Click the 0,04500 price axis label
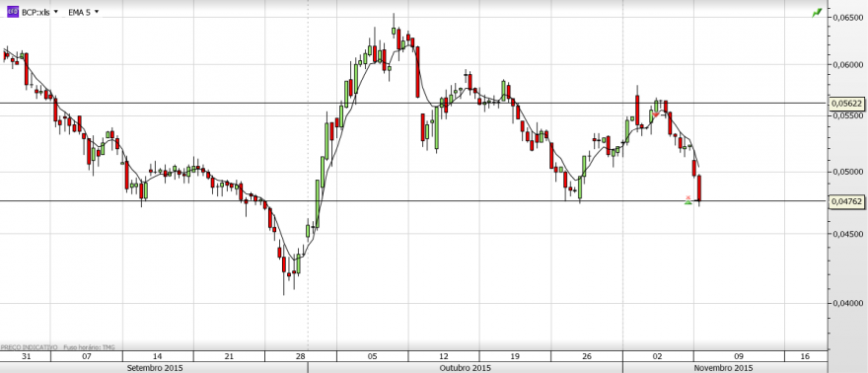Screen dimensions: 868x373 coord(848,234)
